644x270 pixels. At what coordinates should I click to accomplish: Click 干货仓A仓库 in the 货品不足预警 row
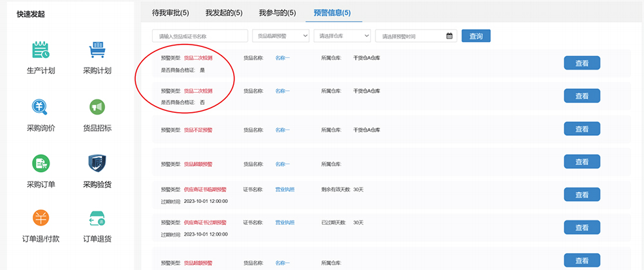point(367,130)
